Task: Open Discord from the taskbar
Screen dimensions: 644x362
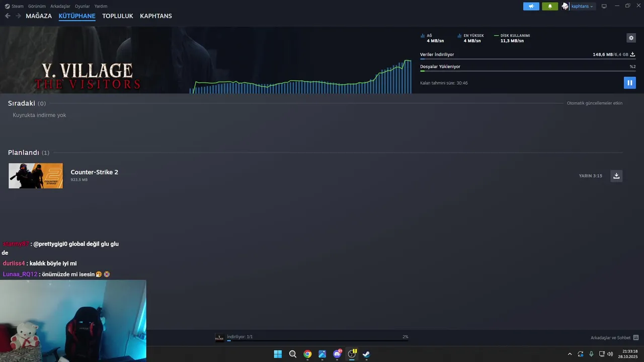Action: tap(337, 354)
